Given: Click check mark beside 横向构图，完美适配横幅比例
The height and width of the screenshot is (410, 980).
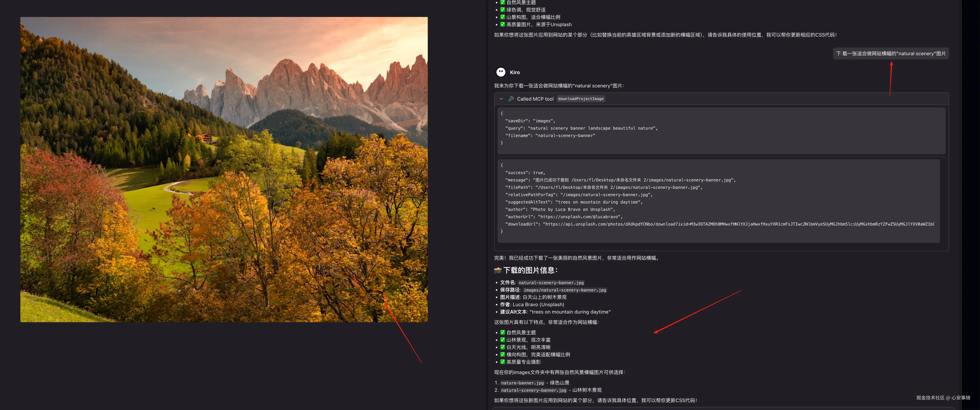Looking at the screenshot, I should 502,355.
